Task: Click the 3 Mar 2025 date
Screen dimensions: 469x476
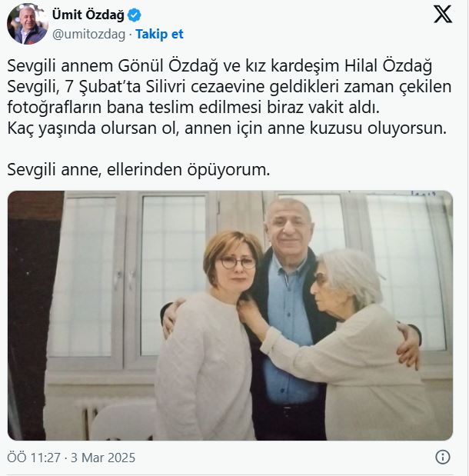Action: coord(103,458)
